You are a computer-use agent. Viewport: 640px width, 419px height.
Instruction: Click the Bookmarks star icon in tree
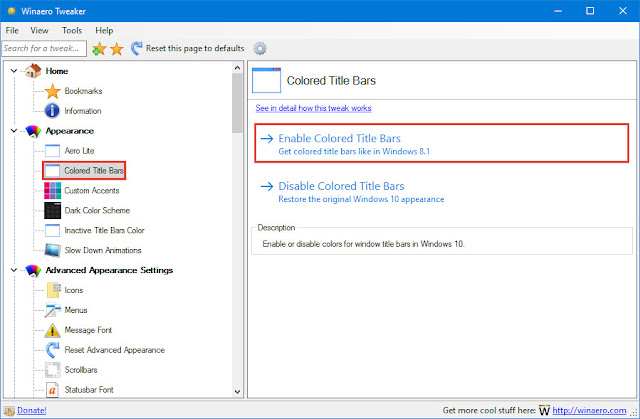53,91
